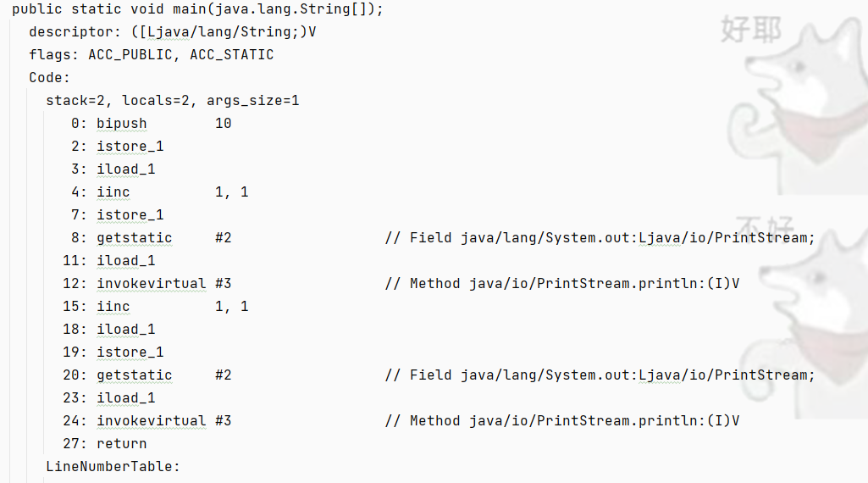Click the stack=2, locals=2 line

click(172, 100)
